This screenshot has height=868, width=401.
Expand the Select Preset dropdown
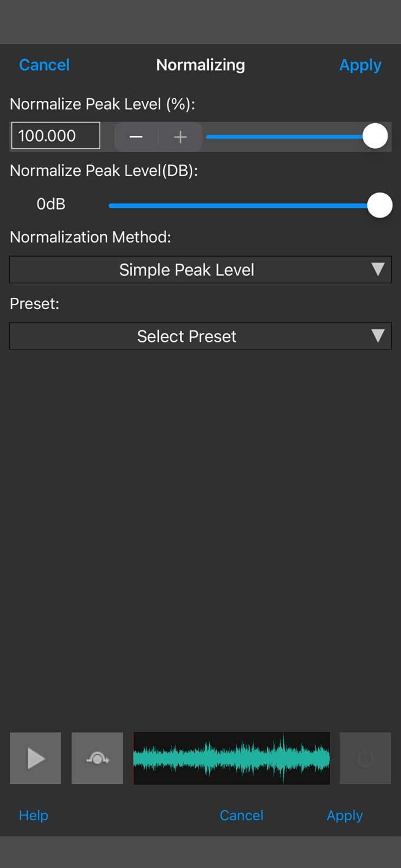coord(186,336)
